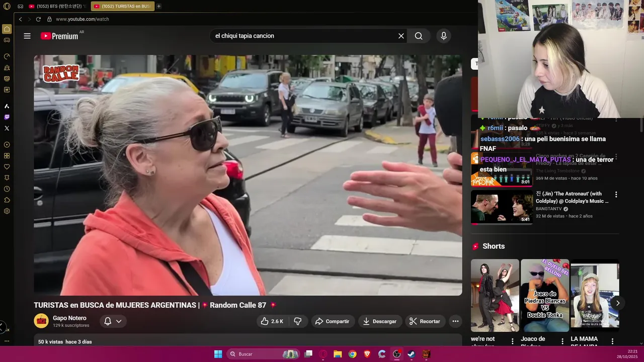
Task: Open the 'we're not okay' short thumbnail
Action: click(x=495, y=295)
